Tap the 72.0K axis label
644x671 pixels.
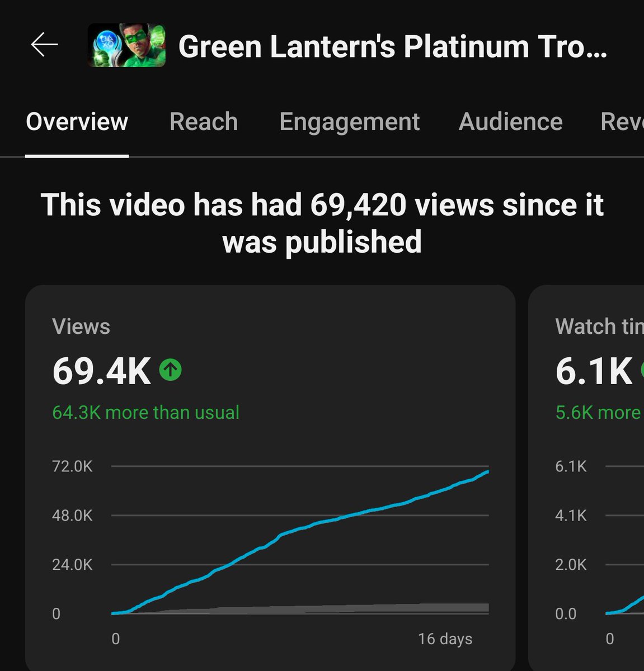[x=72, y=466]
